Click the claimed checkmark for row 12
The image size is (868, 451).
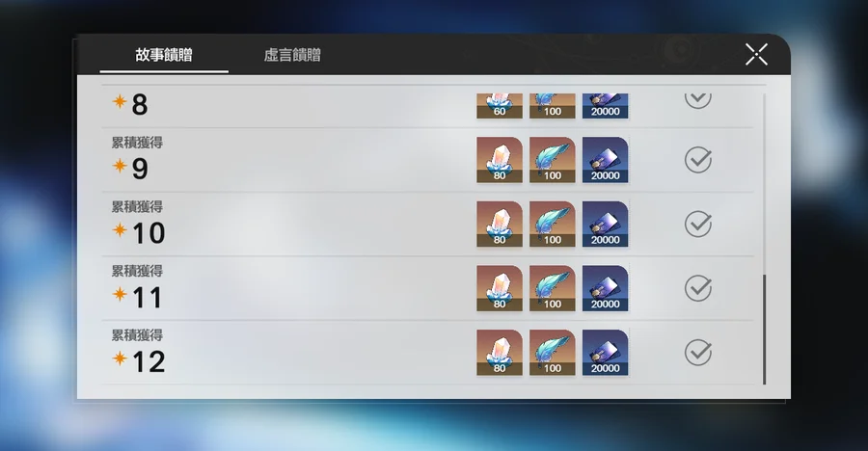697,353
